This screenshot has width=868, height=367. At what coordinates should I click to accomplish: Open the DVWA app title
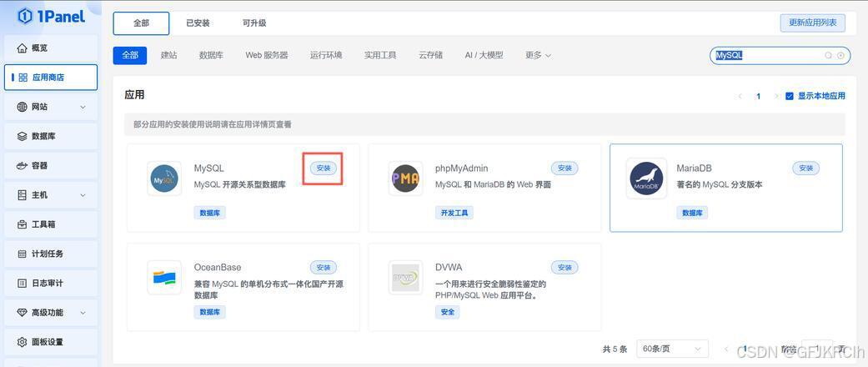[449, 268]
